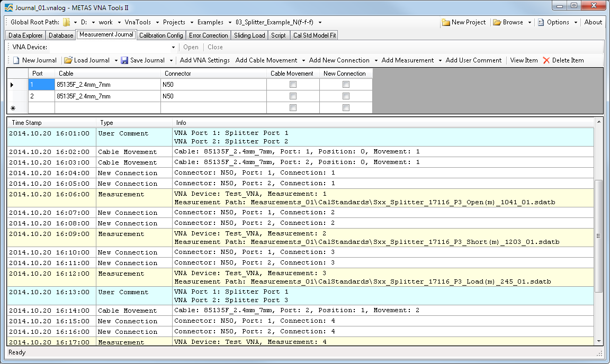The height and width of the screenshot is (364, 610).
Task: Click the journal list vertical scrollbar thumb
Action: point(599,235)
